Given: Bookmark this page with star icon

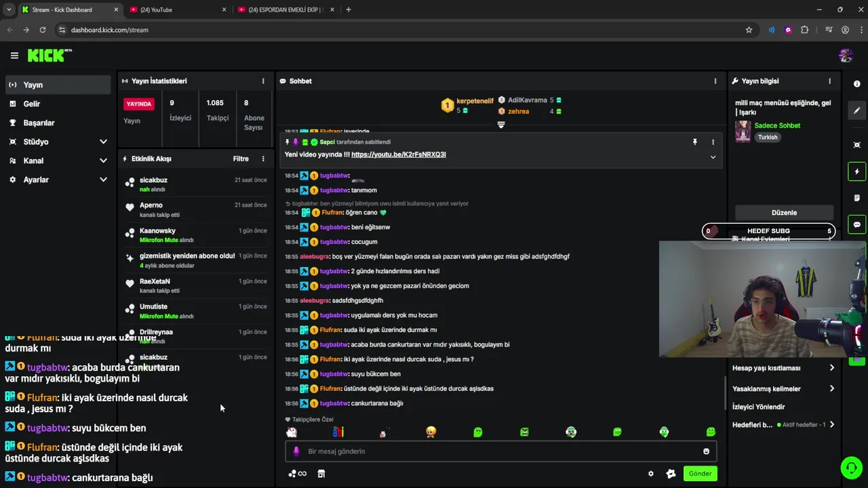Looking at the screenshot, I should pyautogui.click(x=749, y=30).
